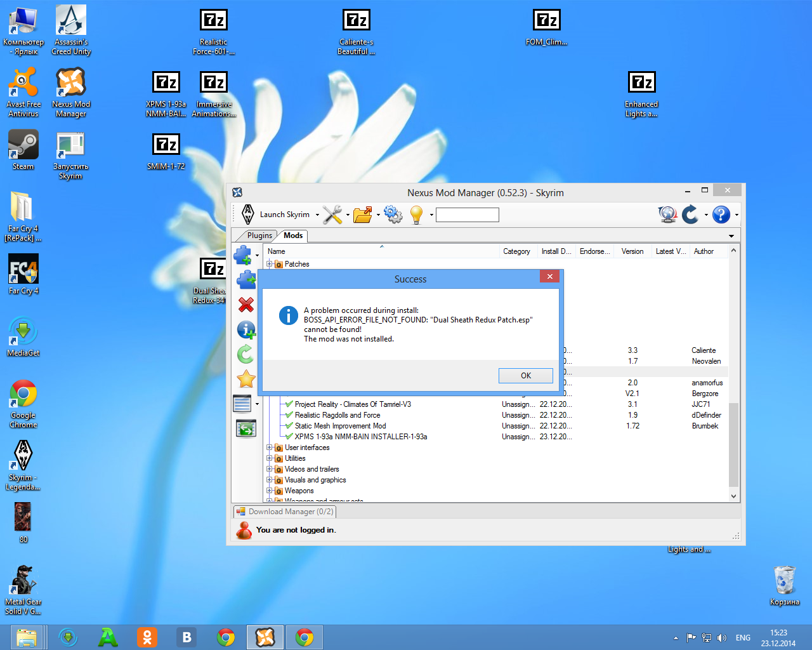Toggle the Static Mesh Improvement Mod checkmark

[x=289, y=426]
